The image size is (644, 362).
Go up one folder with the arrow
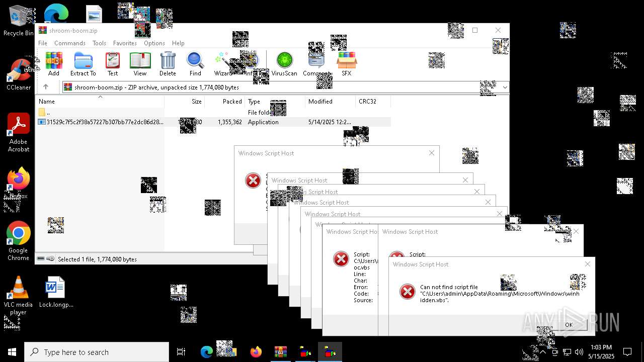point(46,87)
